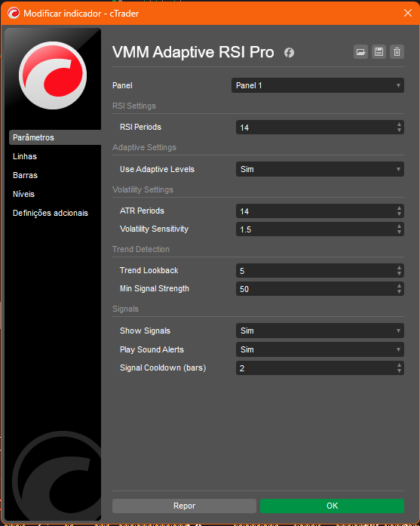Click the large cTrader logo in sidebar
The height and width of the screenshot is (526, 420).
(x=53, y=75)
